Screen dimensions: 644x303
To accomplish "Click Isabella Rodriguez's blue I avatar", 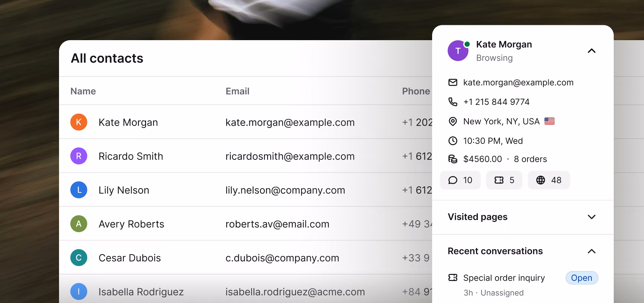I will click(79, 292).
